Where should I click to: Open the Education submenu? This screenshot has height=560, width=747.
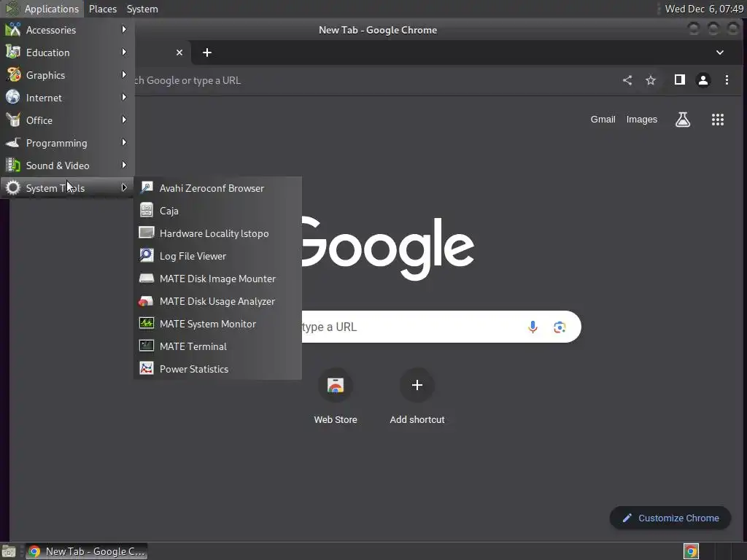[67, 52]
